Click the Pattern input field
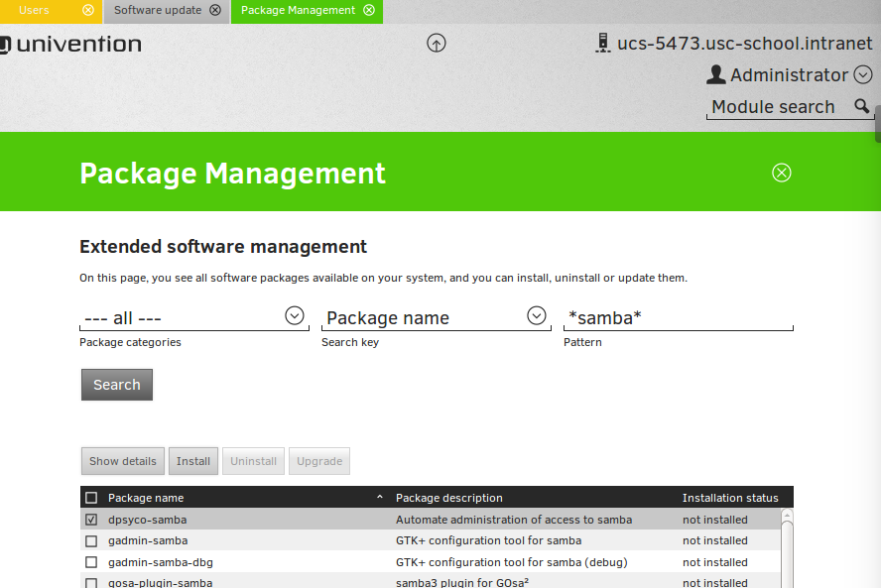 tap(678, 317)
